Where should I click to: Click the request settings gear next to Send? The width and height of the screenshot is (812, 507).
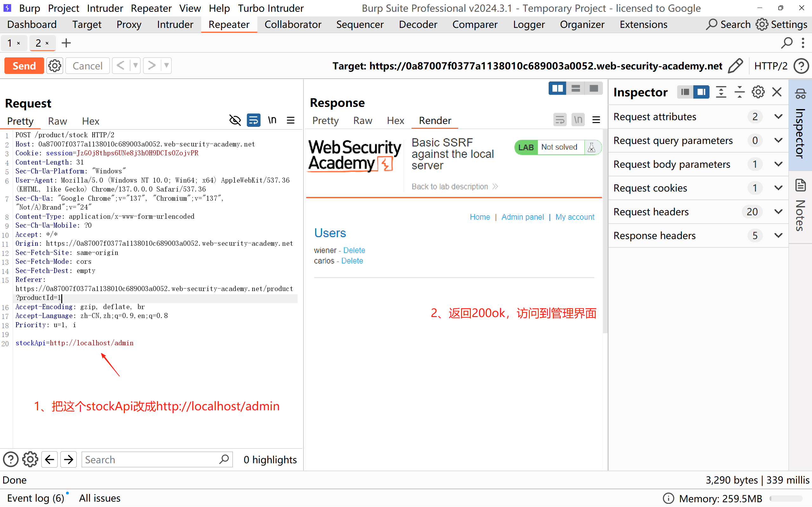point(55,66)
